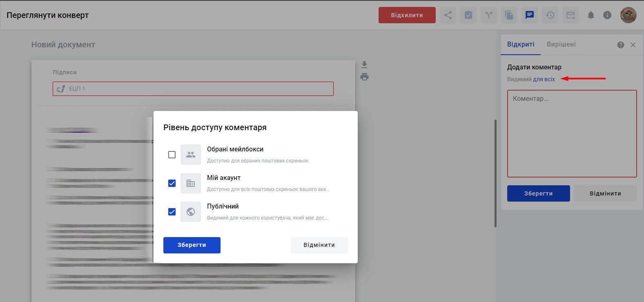Open the share icon in top toolbar
The height and width of the screenshot is (302, 644).
448,15
